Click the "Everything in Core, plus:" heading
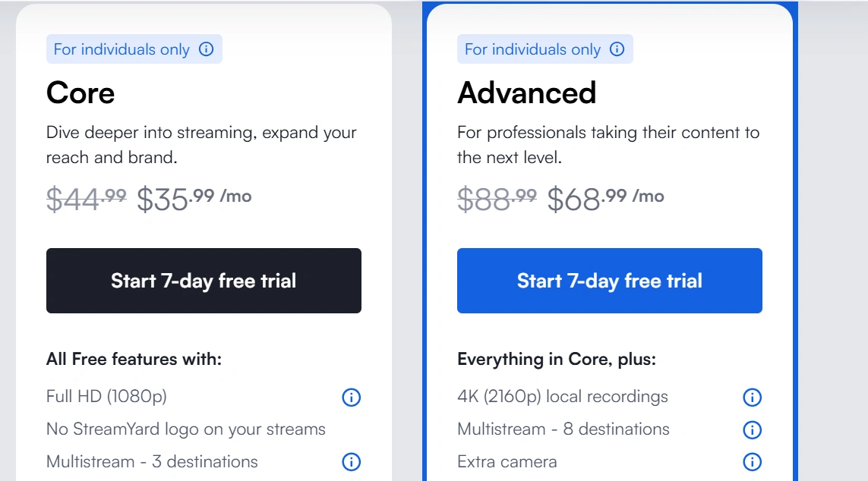Image resolution: width=868 pixels, height=481 pixels. point(556,359)
